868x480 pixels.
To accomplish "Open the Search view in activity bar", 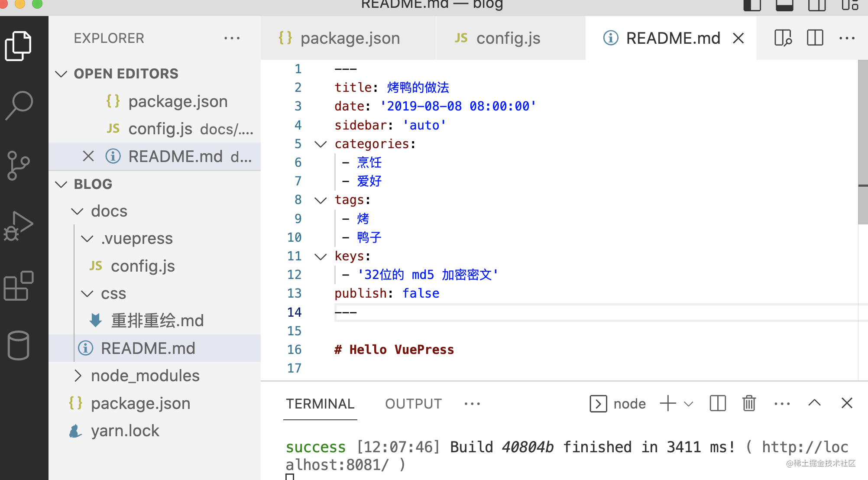I will coord(19,105).
